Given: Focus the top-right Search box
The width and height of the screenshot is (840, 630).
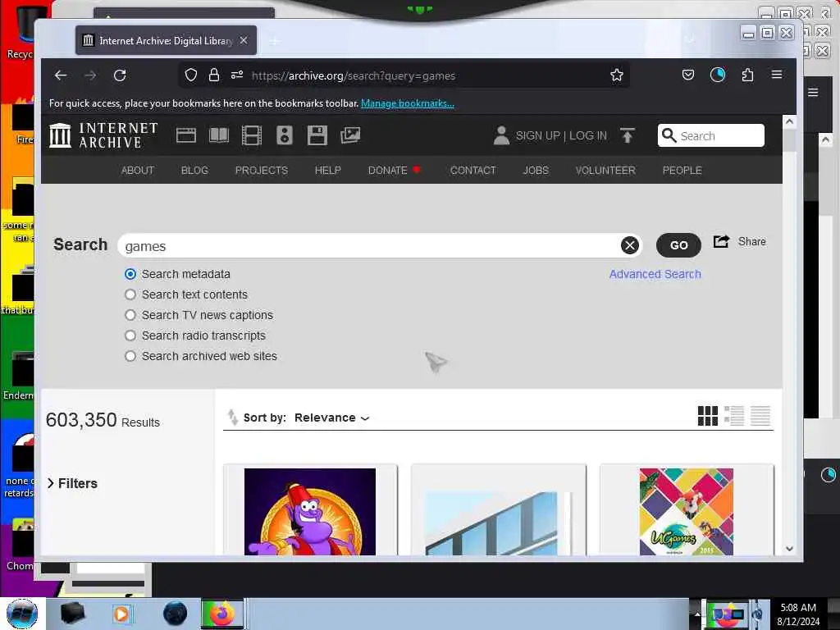Looking at the screenshot, I should tap(711, 135).
